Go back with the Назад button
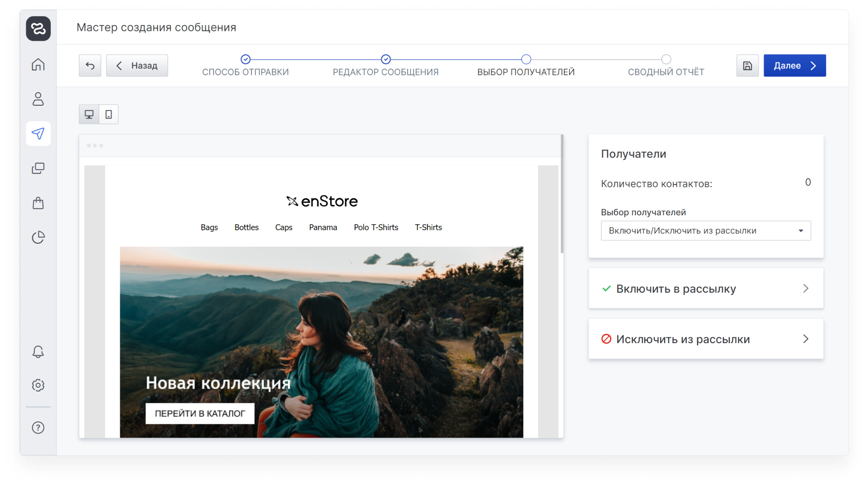 tap(137, 66)
